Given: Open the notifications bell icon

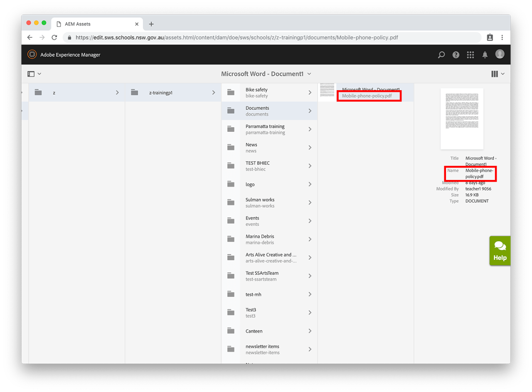Looking at the screenshot, I should 485,54.
